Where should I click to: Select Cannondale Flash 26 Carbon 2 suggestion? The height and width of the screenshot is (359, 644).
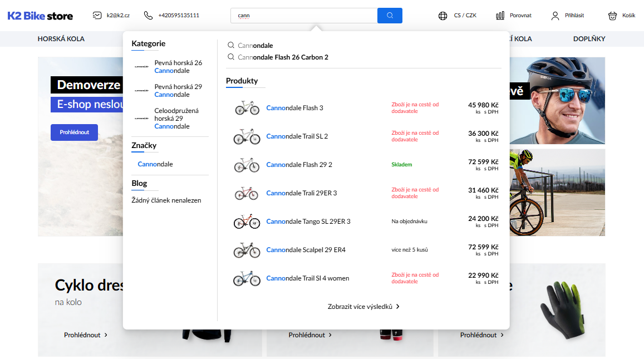[283, 57]
